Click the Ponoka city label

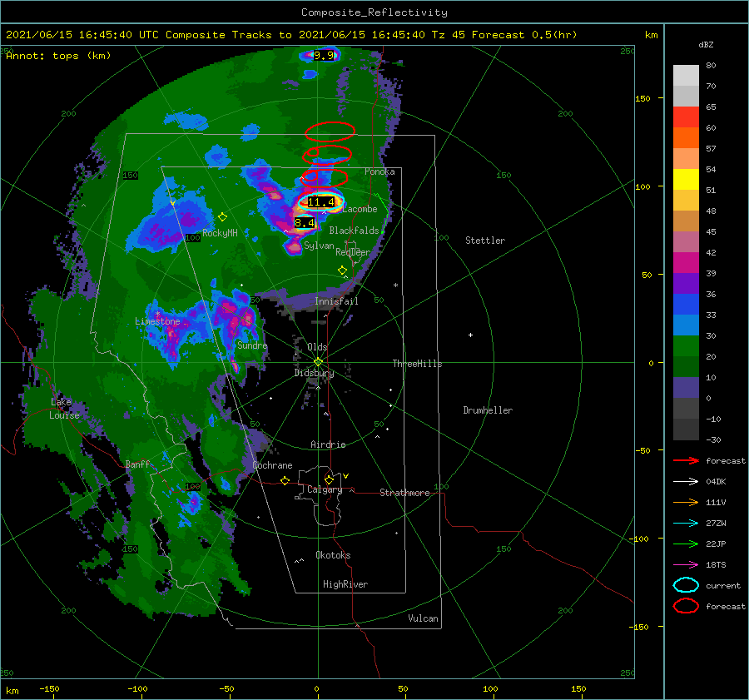(379, 172)
